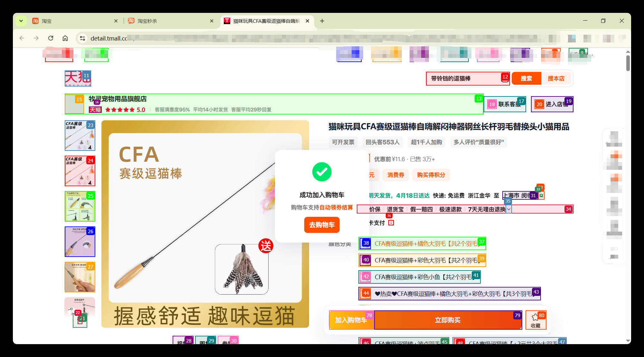Click the search field containing 带铃铛的逗猫棒

pos(464,78)
